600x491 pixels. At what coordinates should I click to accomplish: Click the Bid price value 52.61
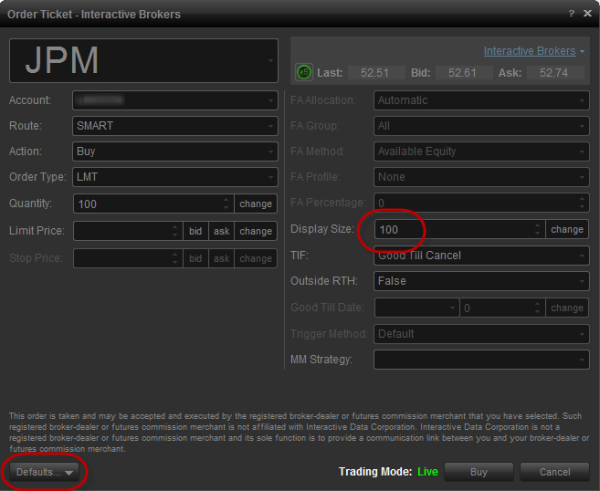click(x=463, y=73)
